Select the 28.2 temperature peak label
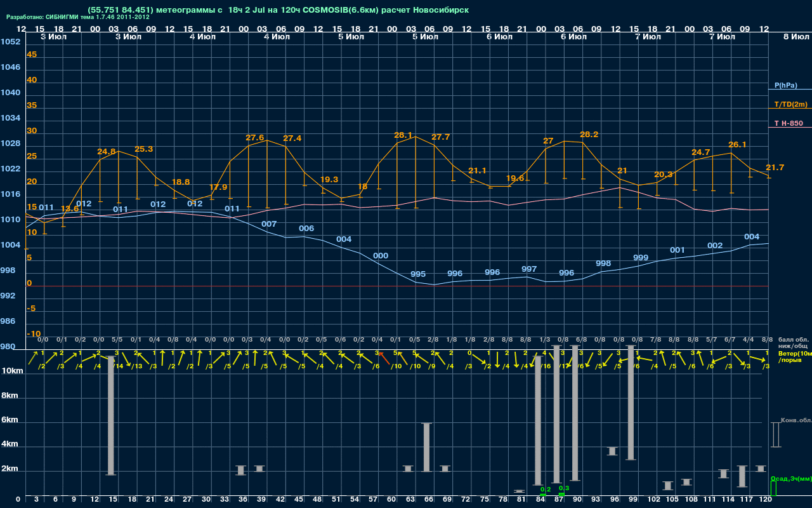This screenshot has height=508, width=812. (589, 135)
